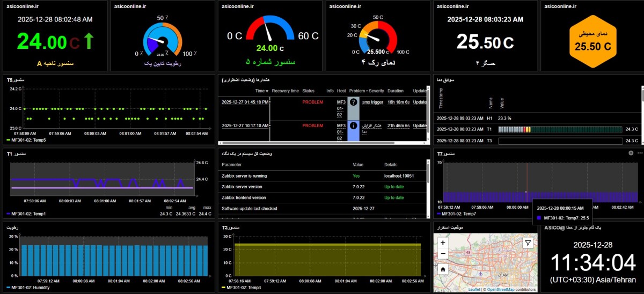Image resolution: width=644 pixels, height=294 pixels.
Task: Click the 18h 18m 6s duration
Action: click(399, 102)
